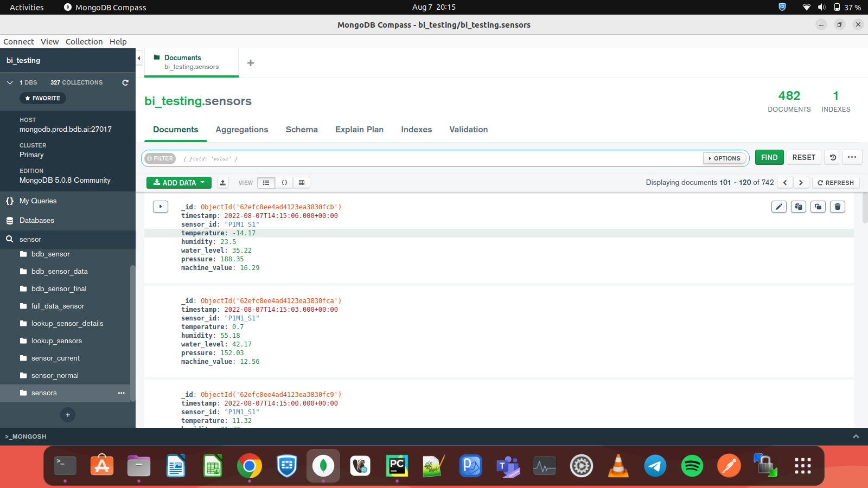This screenshot has width=868, height=488.
Task: Switch to JSON braces view
Action: tap(284, 183)
